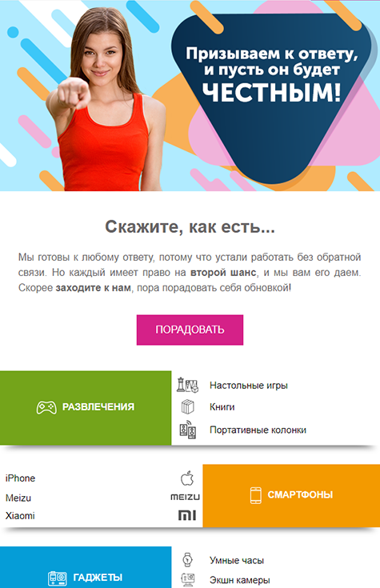Image resolution: width=380 pixels, height=588 pixels.
Task: Click the smartphone icon in the Смартфоны block
Action: pos(255,495)
